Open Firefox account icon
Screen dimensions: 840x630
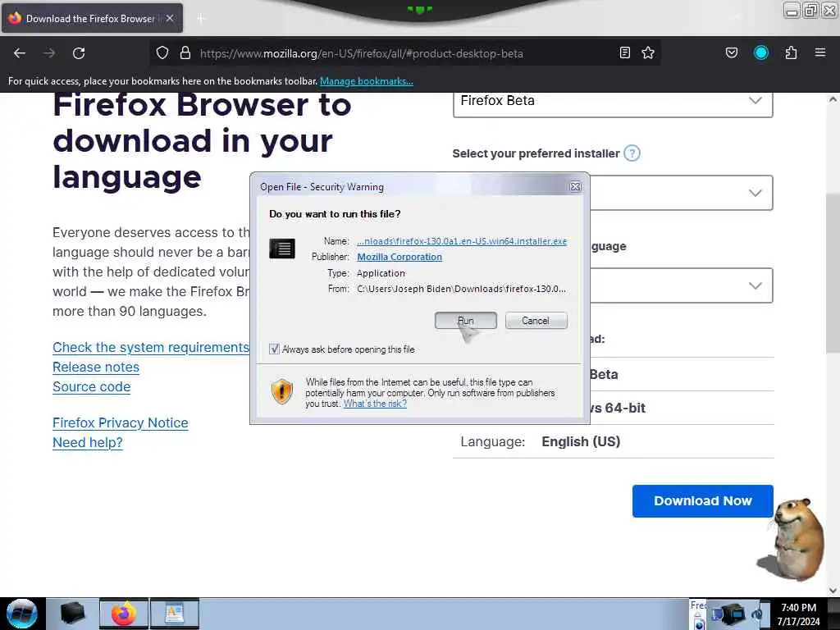point(761,52)
